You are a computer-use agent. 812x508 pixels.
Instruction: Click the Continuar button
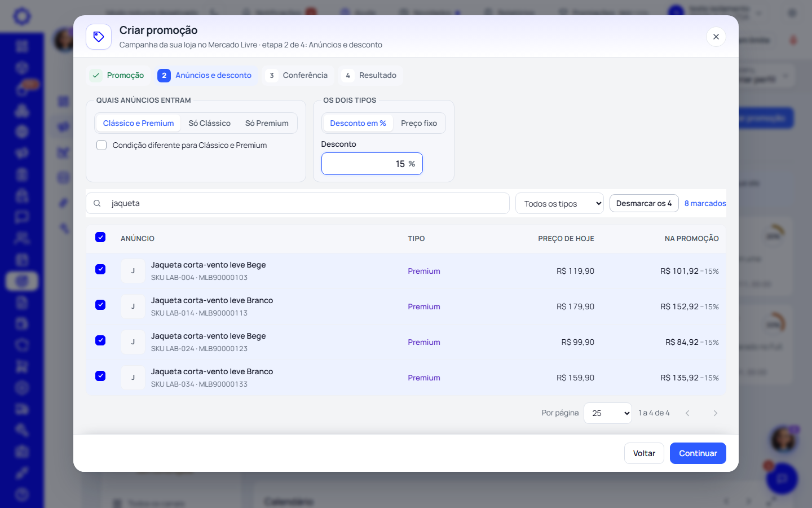click(x=698, y=453)
